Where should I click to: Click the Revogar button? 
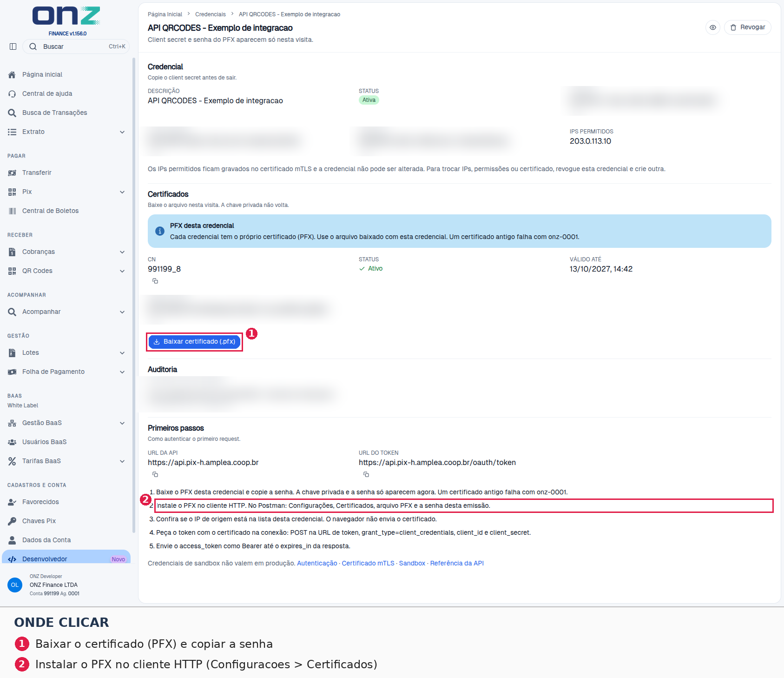click(748, 27)
